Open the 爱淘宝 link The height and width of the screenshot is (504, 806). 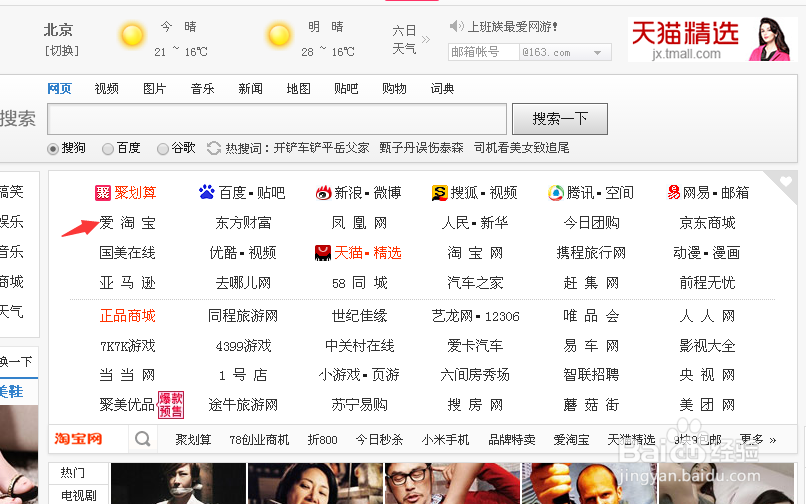pyautogui.click(x=127, y=223)
